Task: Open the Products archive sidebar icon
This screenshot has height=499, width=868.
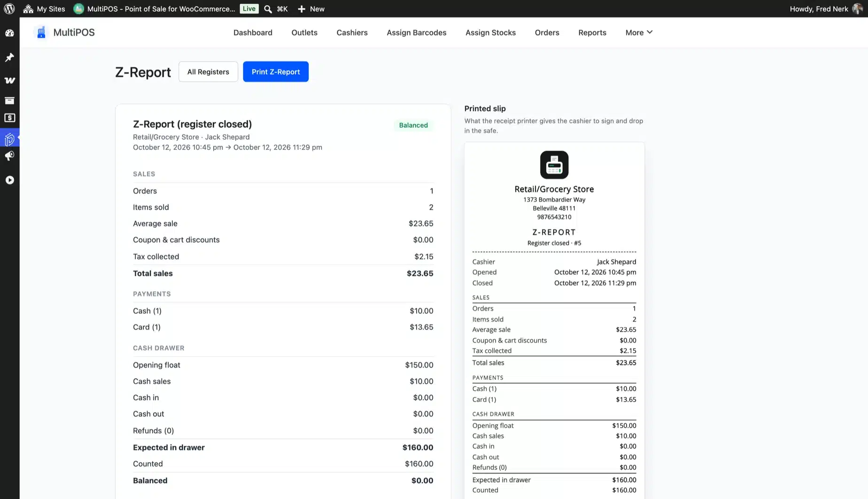Action: click(x=9, y=101)
